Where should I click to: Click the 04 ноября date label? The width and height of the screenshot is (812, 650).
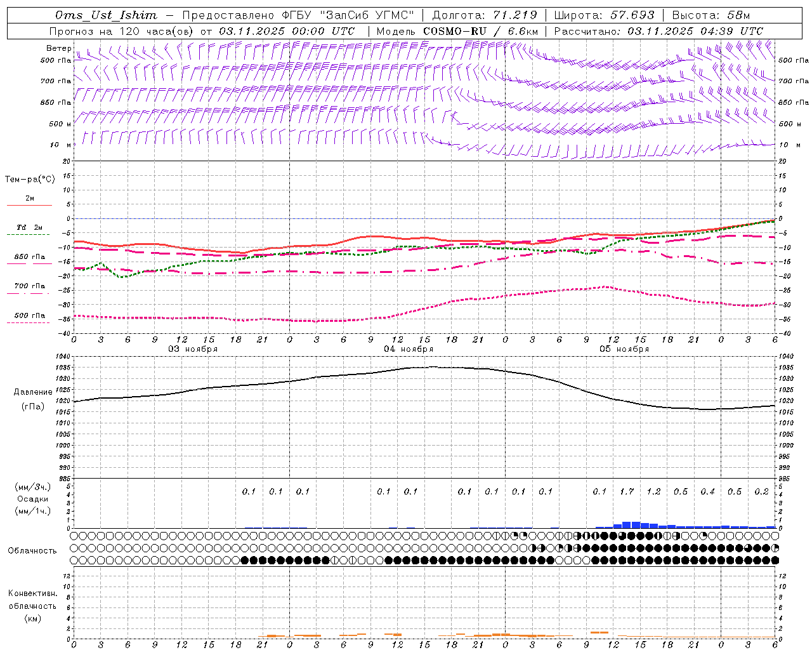[409, 349]
